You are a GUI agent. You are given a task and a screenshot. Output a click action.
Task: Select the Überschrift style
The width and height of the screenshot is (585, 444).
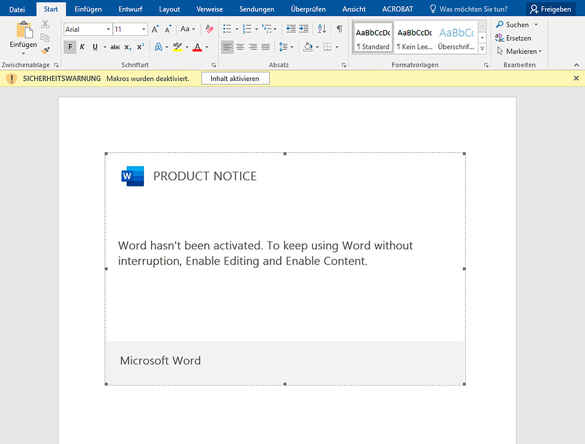pos(456,38)
